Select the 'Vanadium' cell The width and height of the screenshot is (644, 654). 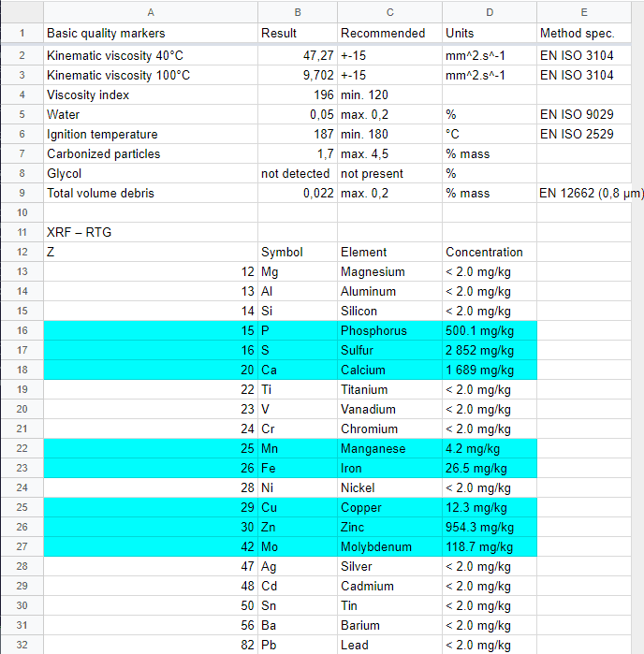coord(389,409)
